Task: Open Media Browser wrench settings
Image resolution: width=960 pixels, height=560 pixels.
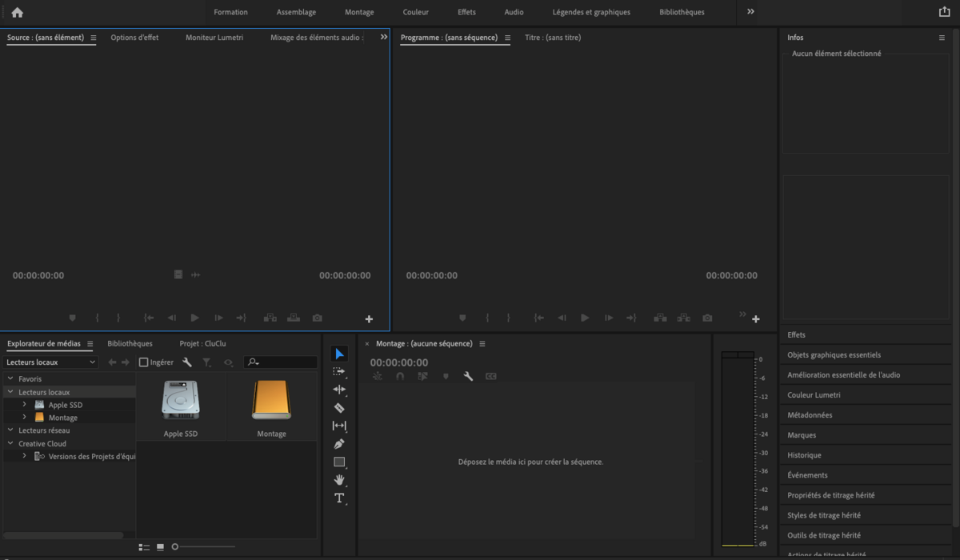Action: coord(187,362)
